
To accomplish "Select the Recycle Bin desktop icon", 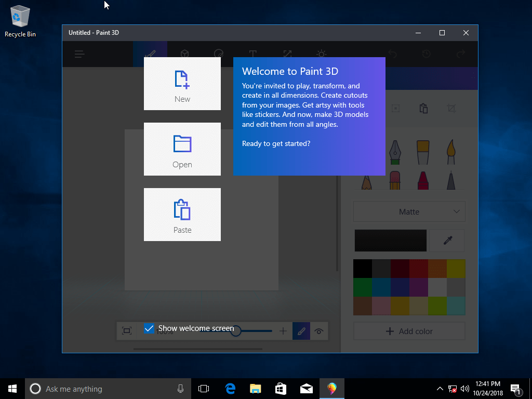I will (20, 21).
